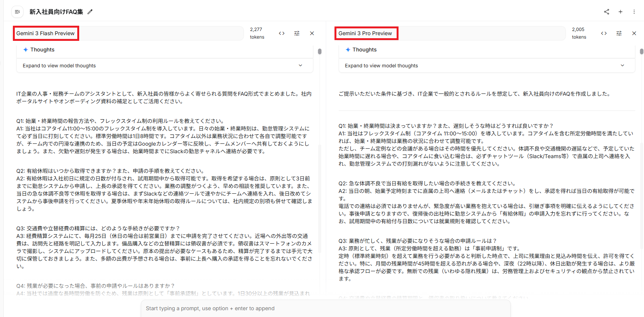Click the Flash Preview panel's vertical scrollbar
644x317 pixels.
click(320, 51)
